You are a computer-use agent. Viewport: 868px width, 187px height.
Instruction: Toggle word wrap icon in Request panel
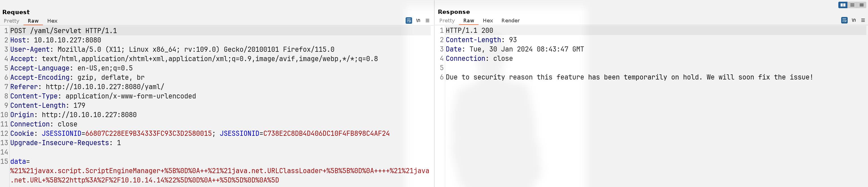(x=409, y=21)
